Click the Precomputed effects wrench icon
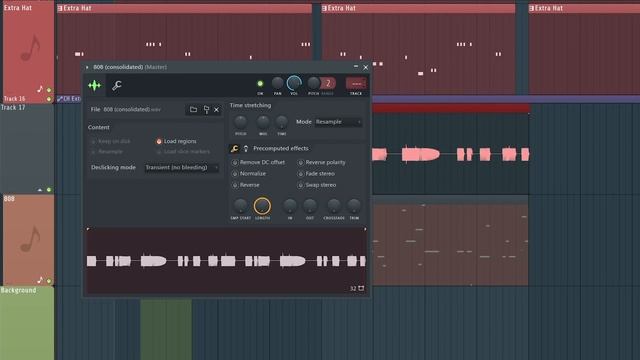 234,149
